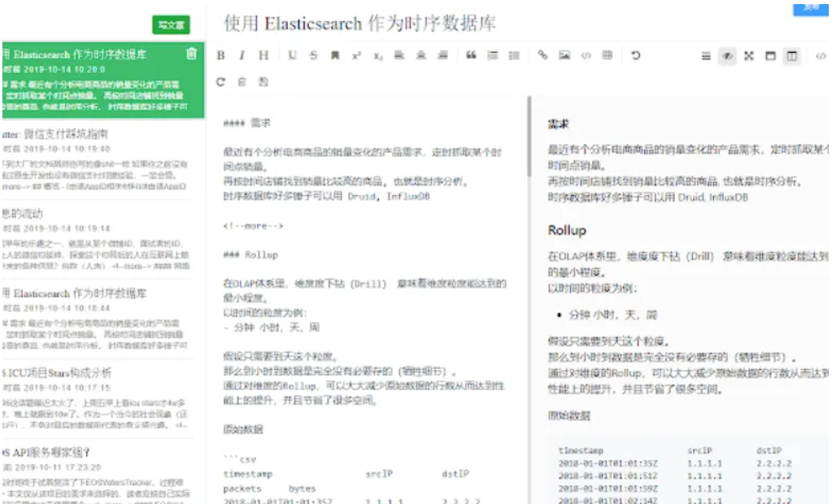Open the insert image tool
Image resolution: width=832 pixels, height=504 pixels.
pos(564,55)
